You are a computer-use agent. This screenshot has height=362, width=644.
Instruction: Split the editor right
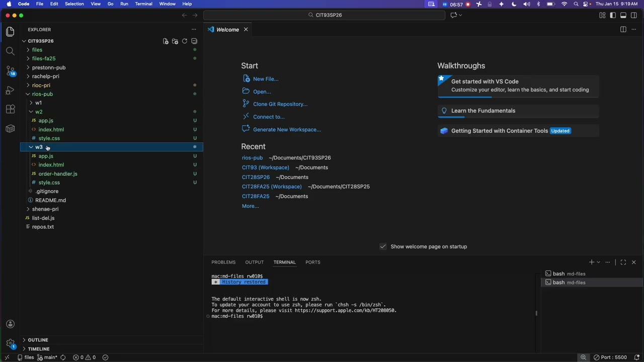[623, 30]
